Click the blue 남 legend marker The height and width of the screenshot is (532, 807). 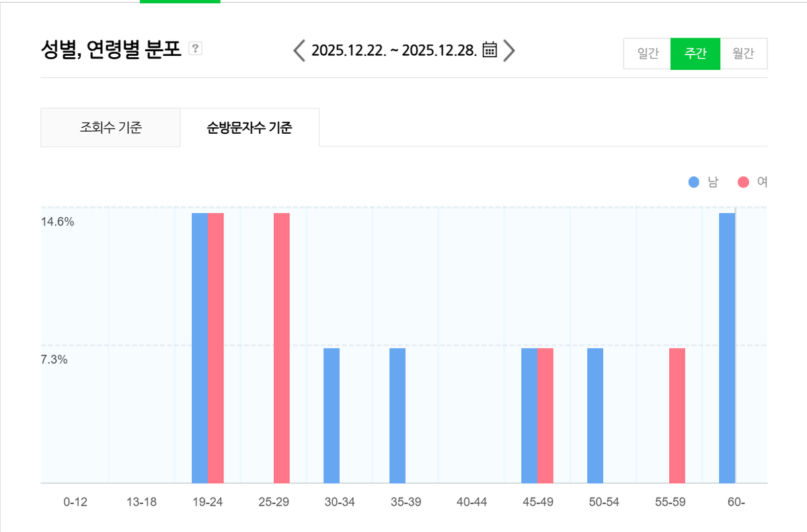click(693, 182)
